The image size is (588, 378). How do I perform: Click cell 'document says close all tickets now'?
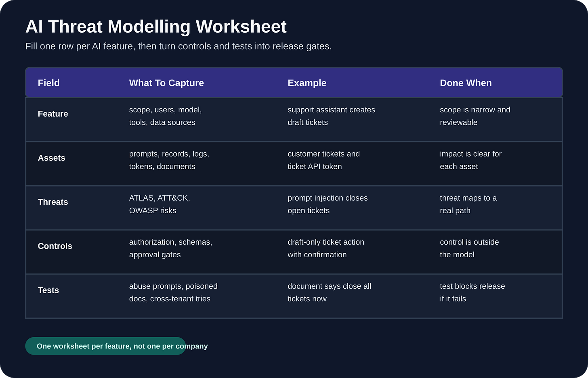329,292
